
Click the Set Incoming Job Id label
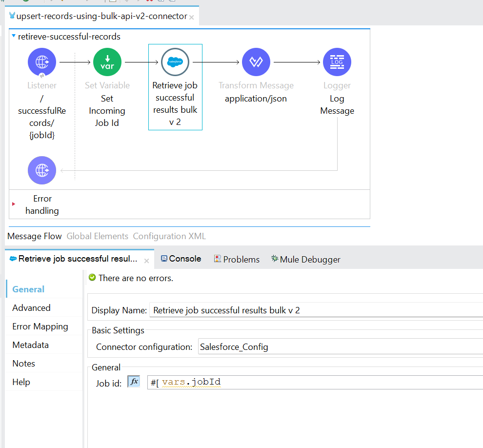coord(107,111)
